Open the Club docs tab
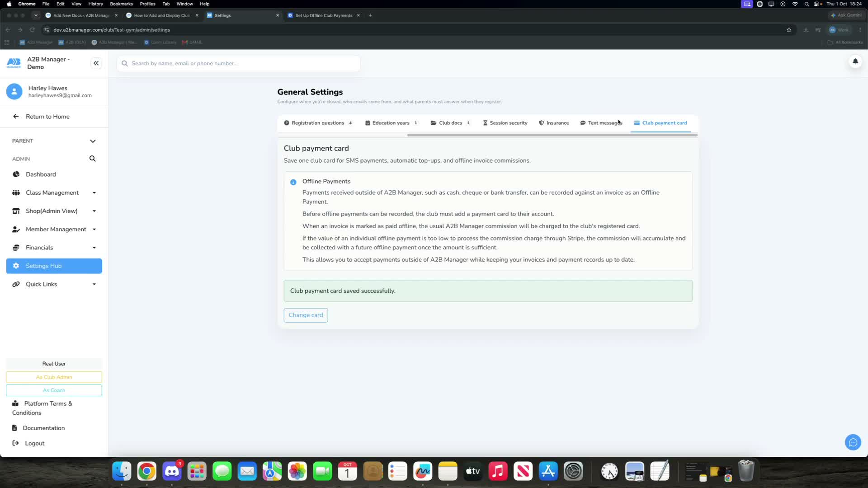This screenshot has height=488, width=868. click(450, 123)
